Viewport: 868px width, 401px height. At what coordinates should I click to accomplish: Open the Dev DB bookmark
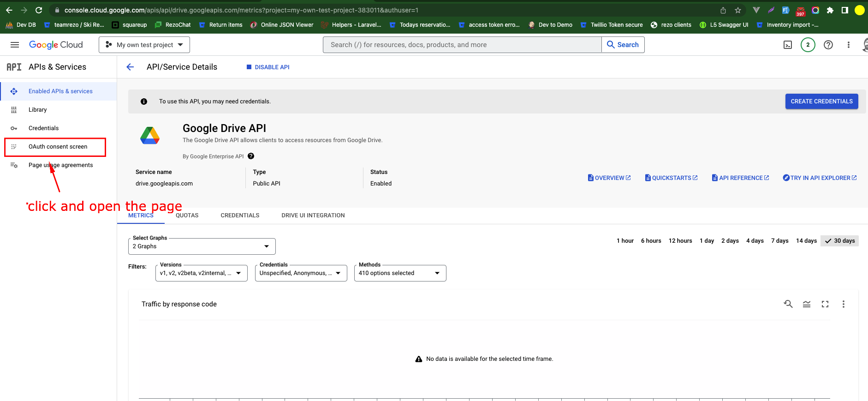point(21,25)
